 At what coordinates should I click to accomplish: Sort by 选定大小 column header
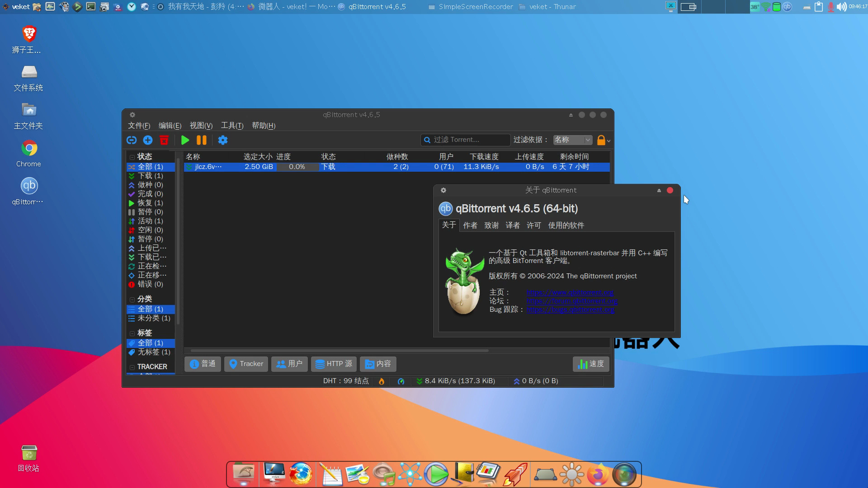click(258, 157)
